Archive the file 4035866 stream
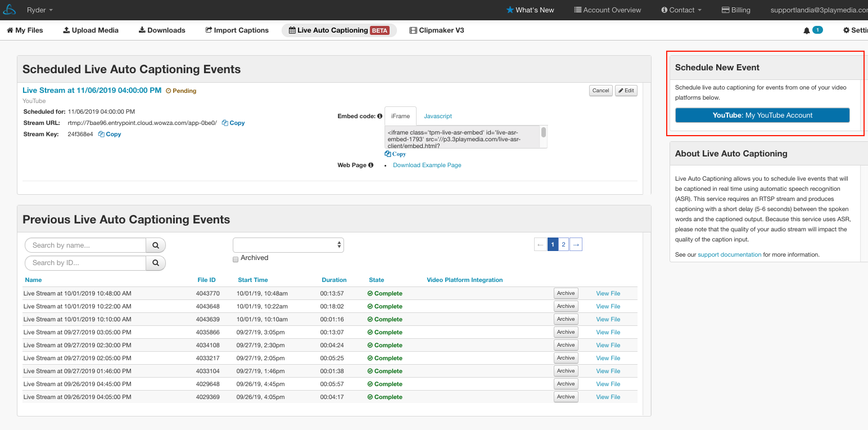 (x=566, y=332)
